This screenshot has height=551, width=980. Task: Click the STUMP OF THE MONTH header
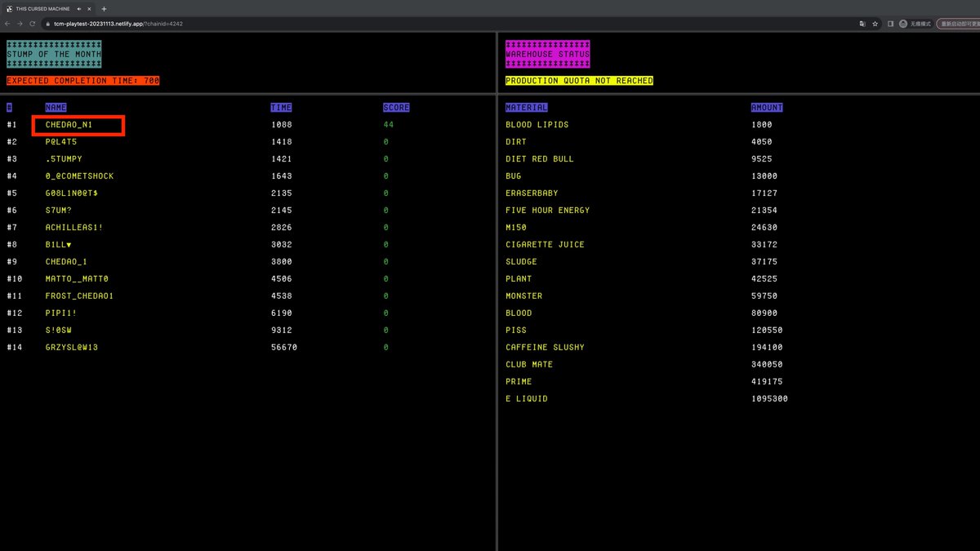[54, 54]
